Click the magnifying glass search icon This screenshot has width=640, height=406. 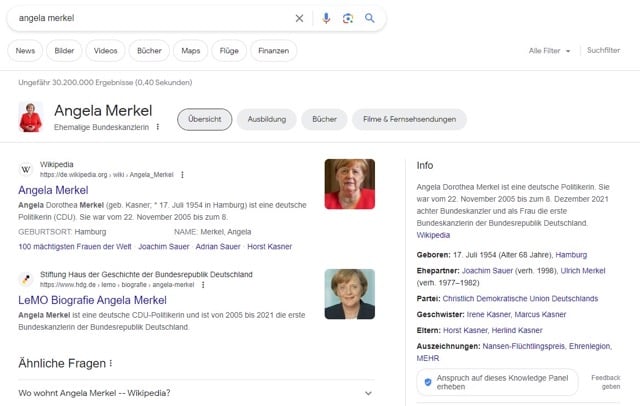click(x=370, y=18)
